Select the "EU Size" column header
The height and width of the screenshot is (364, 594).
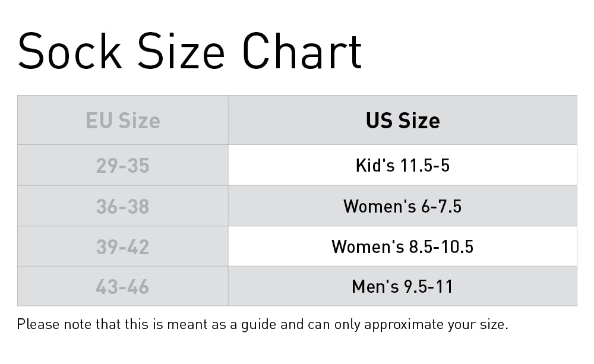(123, 121)
